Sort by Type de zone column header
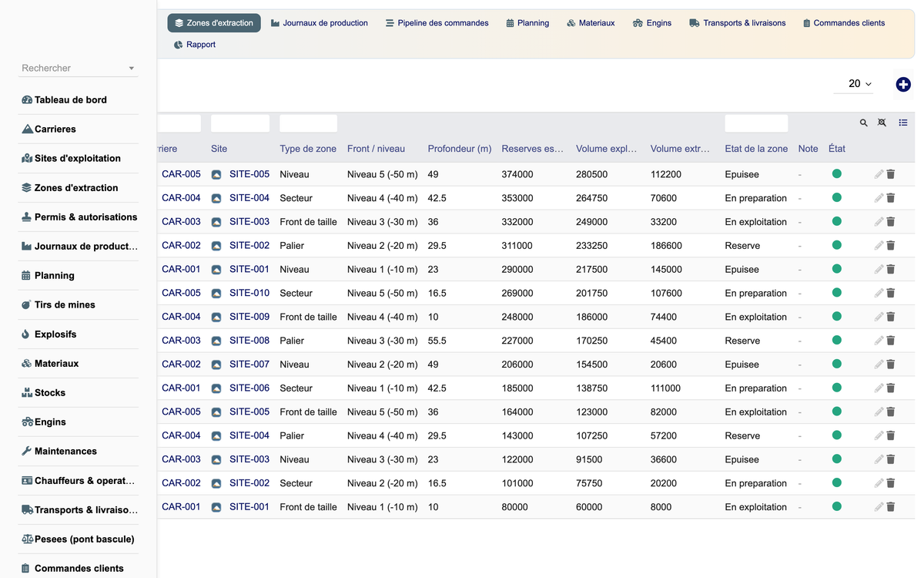The image size is (924, 578). click(x=308, y=149)
